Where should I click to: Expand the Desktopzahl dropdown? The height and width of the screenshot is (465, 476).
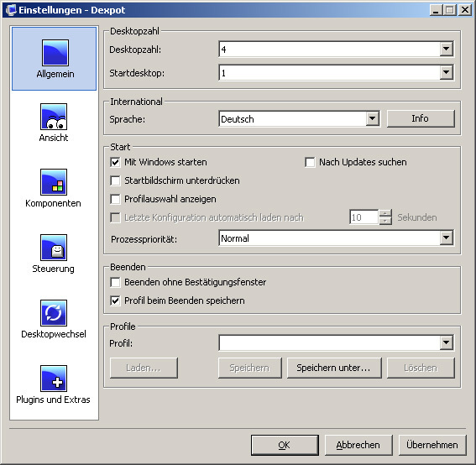(x=446, y=49)
